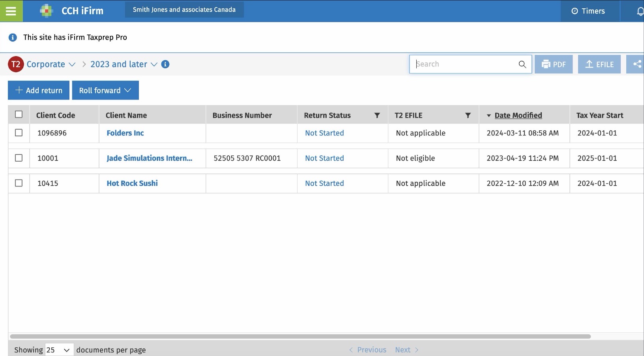Viewport: 644px width, 356px height.
Task: Check the Folders Inc row checkbox
Action: [x=19, y=133]
